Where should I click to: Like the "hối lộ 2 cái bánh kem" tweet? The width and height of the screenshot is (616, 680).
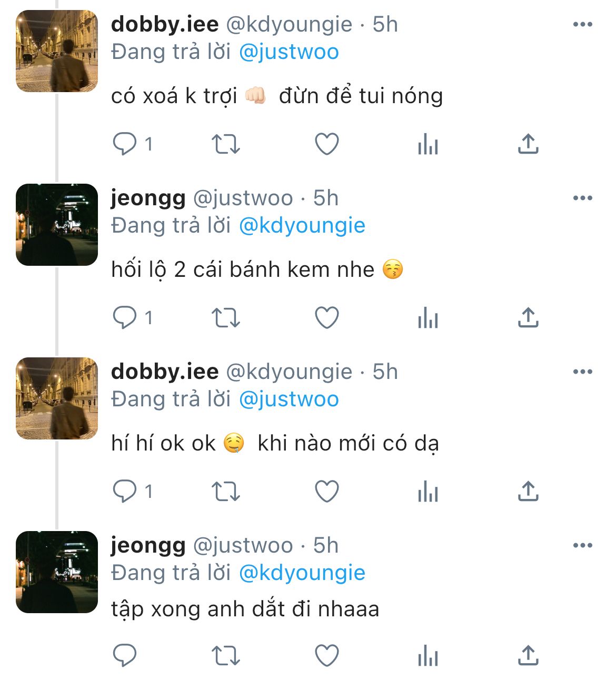click(326, 317)
